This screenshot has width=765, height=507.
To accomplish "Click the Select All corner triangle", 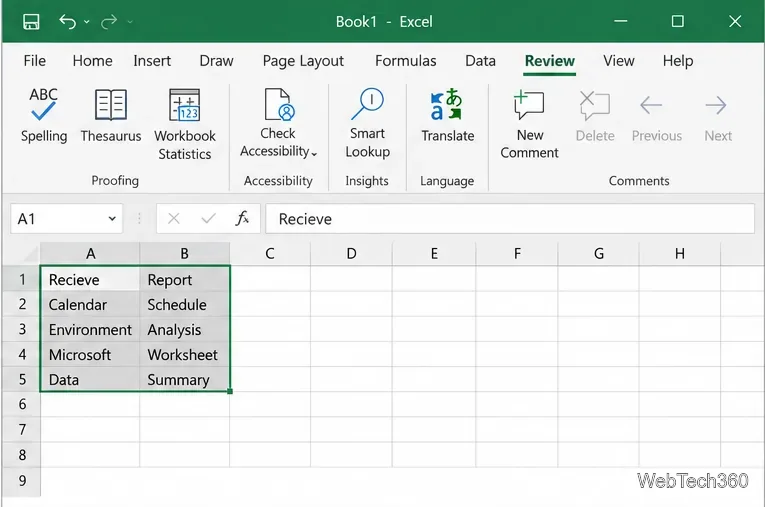I will tap(30, 255).
